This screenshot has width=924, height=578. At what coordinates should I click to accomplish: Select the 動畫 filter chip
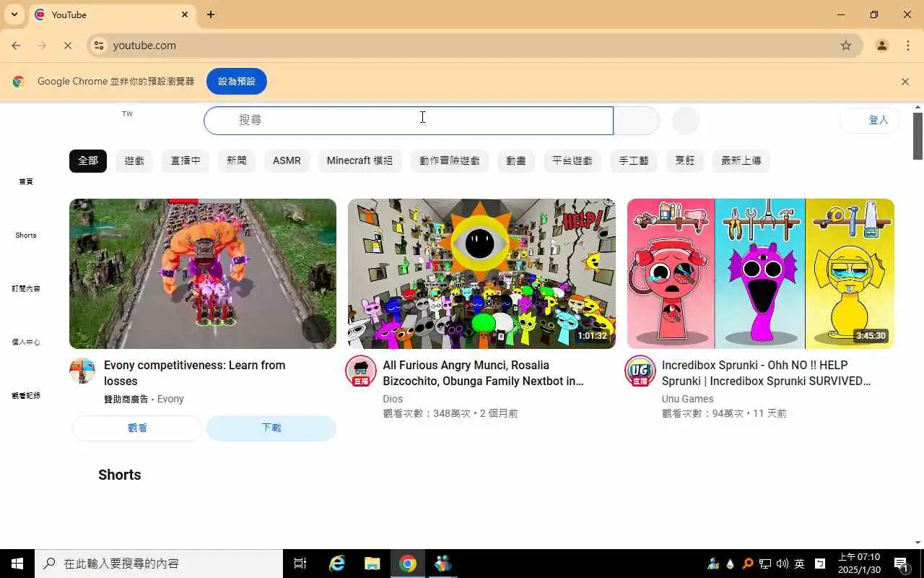(x=516, y=160)
